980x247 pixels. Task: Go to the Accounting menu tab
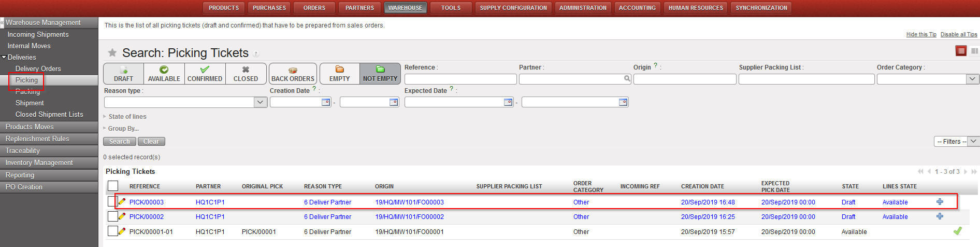click(637, 8)
